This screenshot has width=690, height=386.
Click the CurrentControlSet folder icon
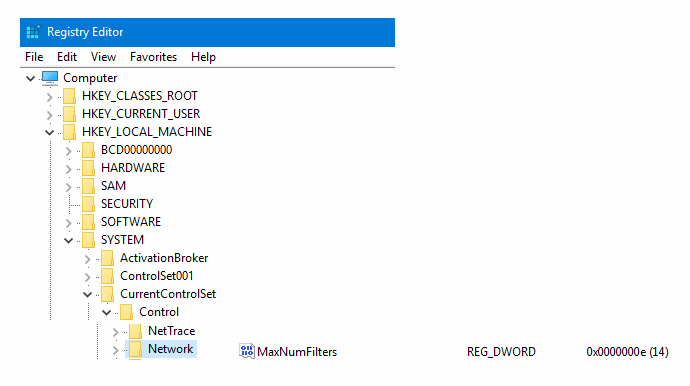coord(107,294)
